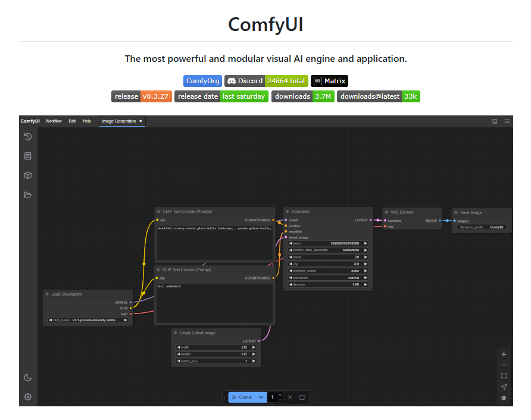Toggle collapse dot on KSampler node
531x420 pixels.
287,212
